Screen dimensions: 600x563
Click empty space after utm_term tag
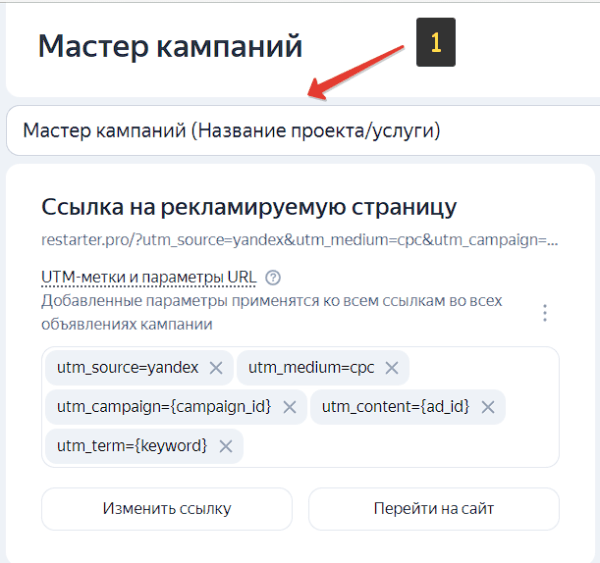[400, 446]
